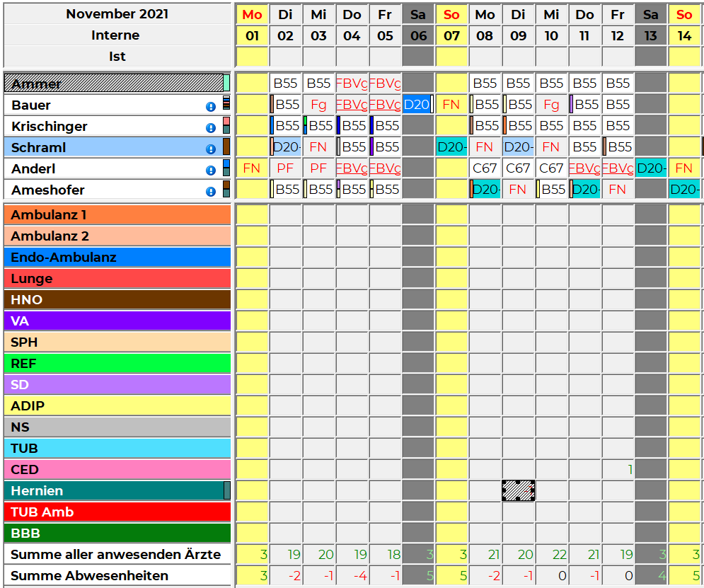Screen dimensions: 704x588
Task: Click the info icon in Schraml row
Action: 210,149
